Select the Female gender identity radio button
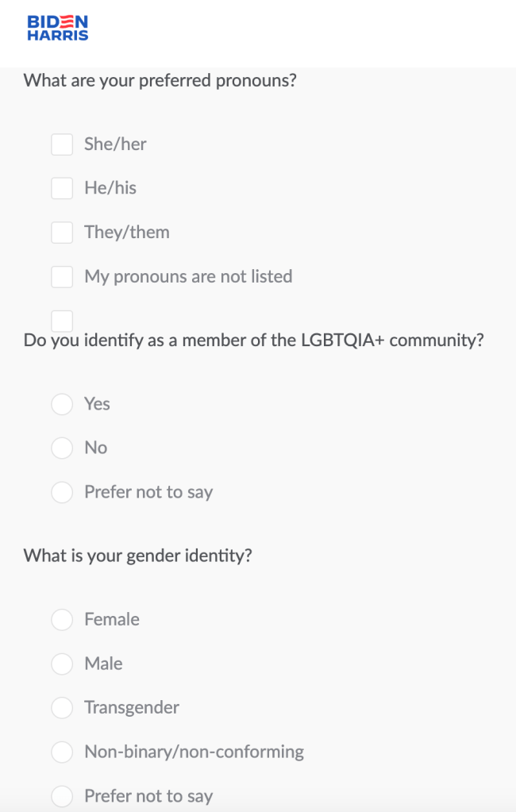Image resolution: width=516 pixels, height=812 pixels. 62,620
